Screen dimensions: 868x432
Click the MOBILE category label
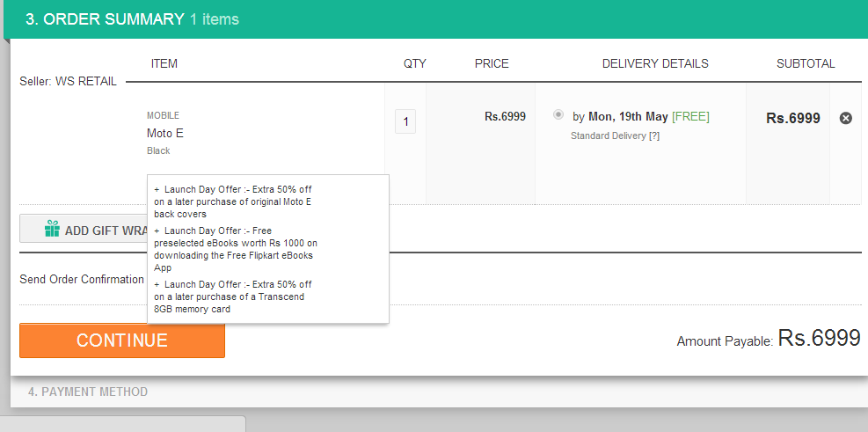163,116
